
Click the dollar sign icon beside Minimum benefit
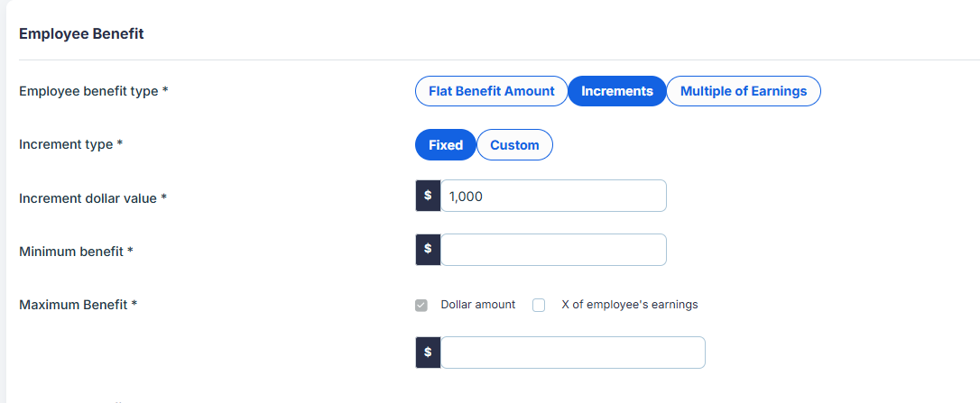tap(428, 250)
